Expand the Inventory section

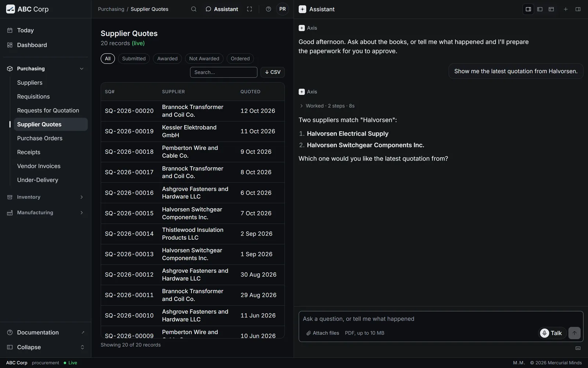[46, 197]
